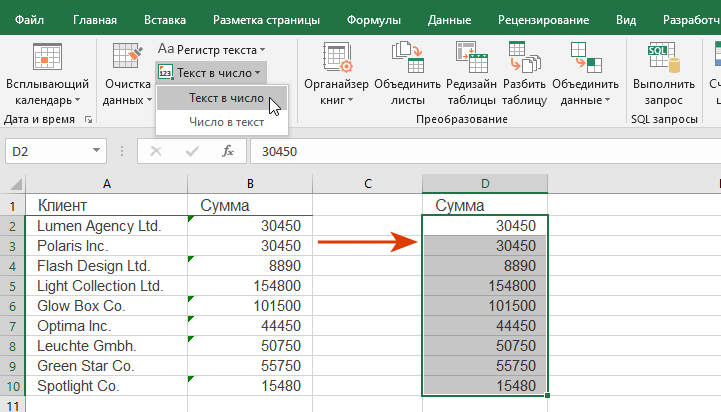
Task: Expand Объединить данные dropdown arrow
Action: coord(607,100)
